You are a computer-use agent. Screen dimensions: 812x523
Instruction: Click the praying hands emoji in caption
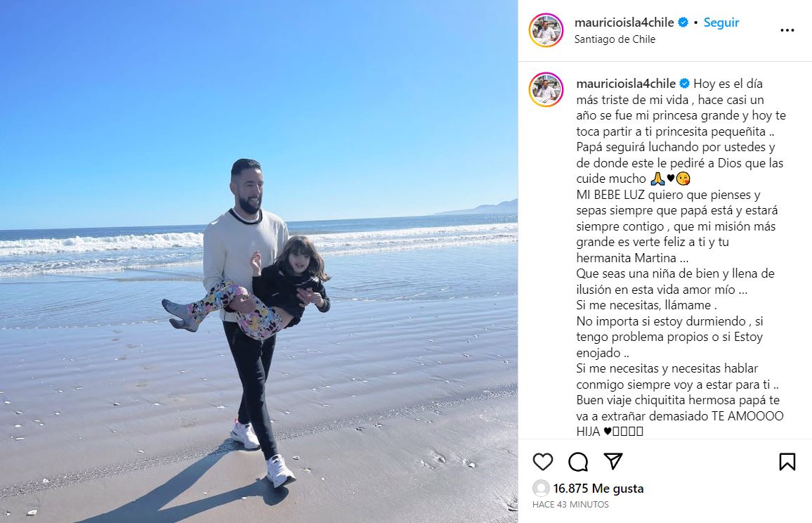657,179
